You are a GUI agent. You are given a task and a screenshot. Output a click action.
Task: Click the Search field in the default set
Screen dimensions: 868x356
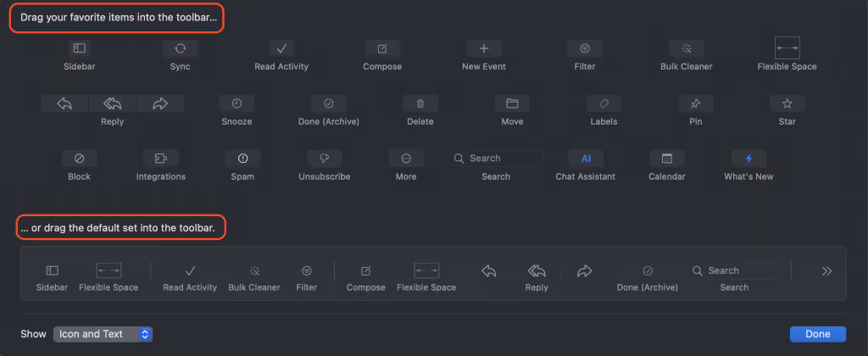tap(735, 270)
